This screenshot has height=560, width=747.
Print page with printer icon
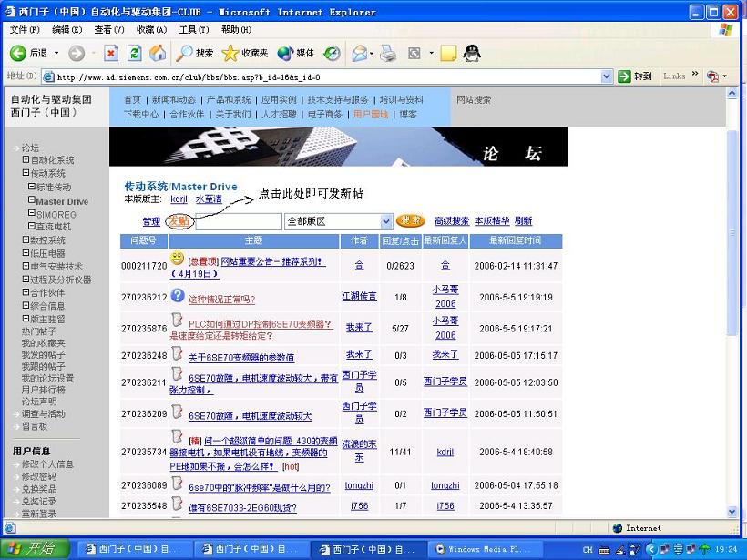[x=388, y=53]
